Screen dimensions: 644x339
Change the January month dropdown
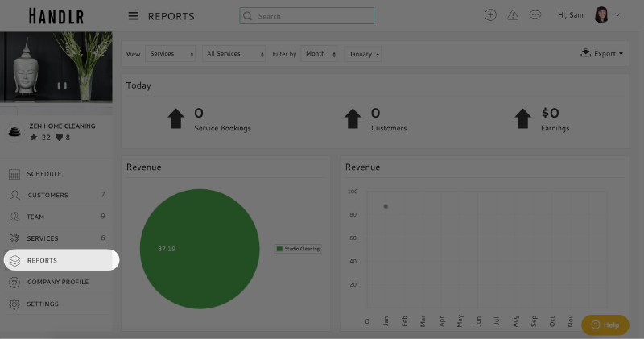click(365, 54)
